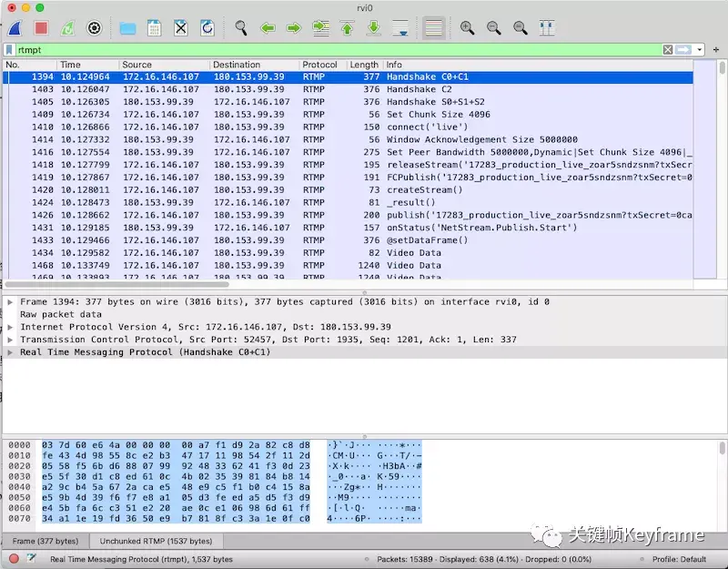This screenshot has width=728, height=569.
Task: Jump to the last packet
Action: point(374,28)
